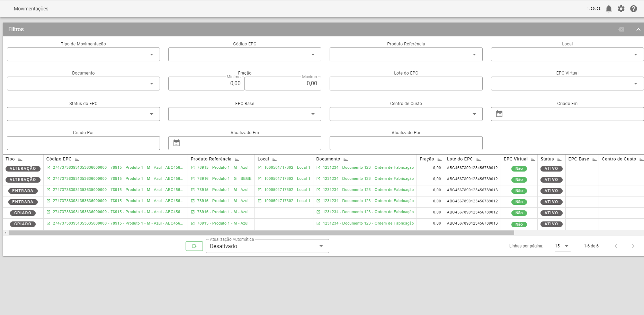Open Código EPC filter dropdown
This screenshot has width=644, height=315.
pos(245,54)
